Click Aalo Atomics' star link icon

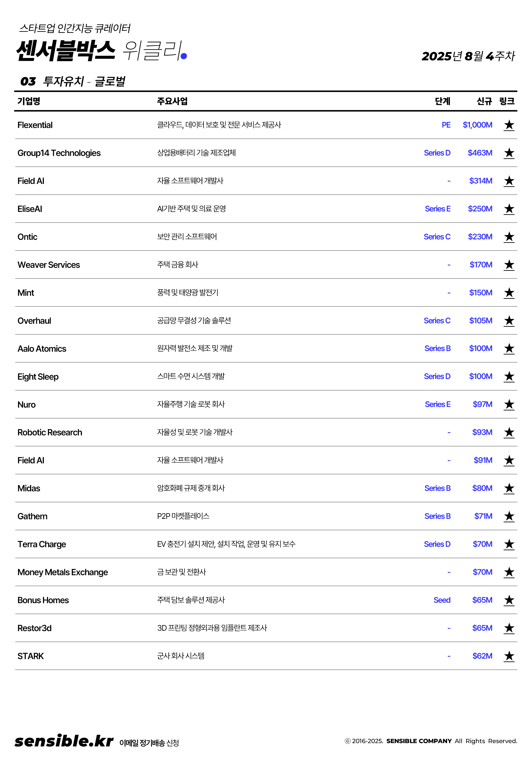pyautogui.click(x=509, y=349)
